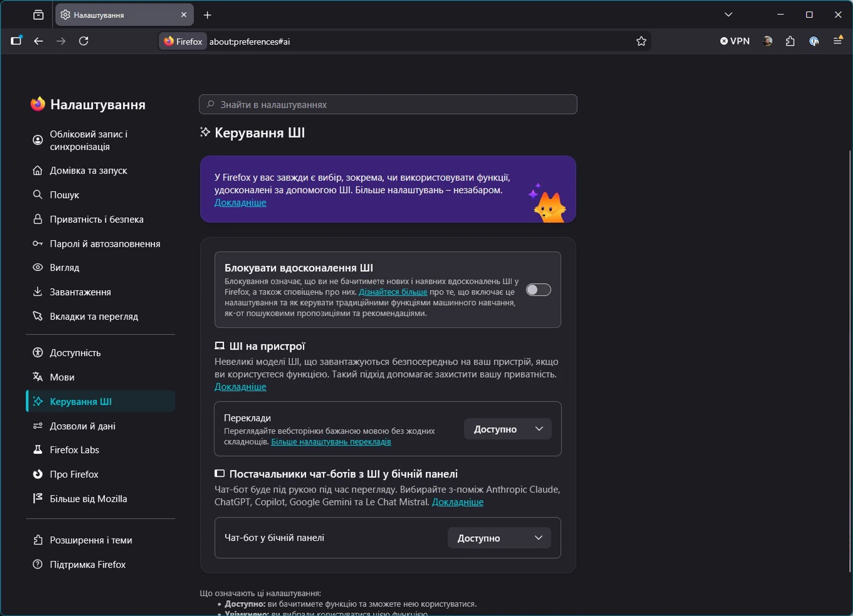
Task: Open Розширення і теми link
Action: [100, 540]
